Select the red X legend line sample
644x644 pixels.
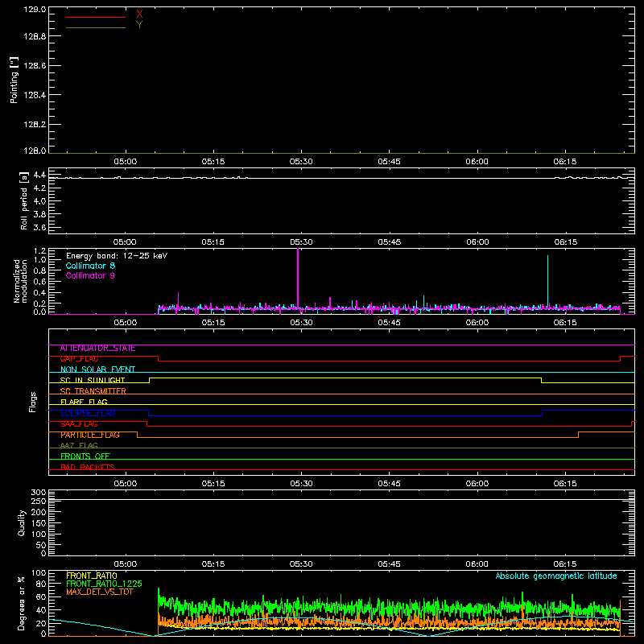point(96,17)
